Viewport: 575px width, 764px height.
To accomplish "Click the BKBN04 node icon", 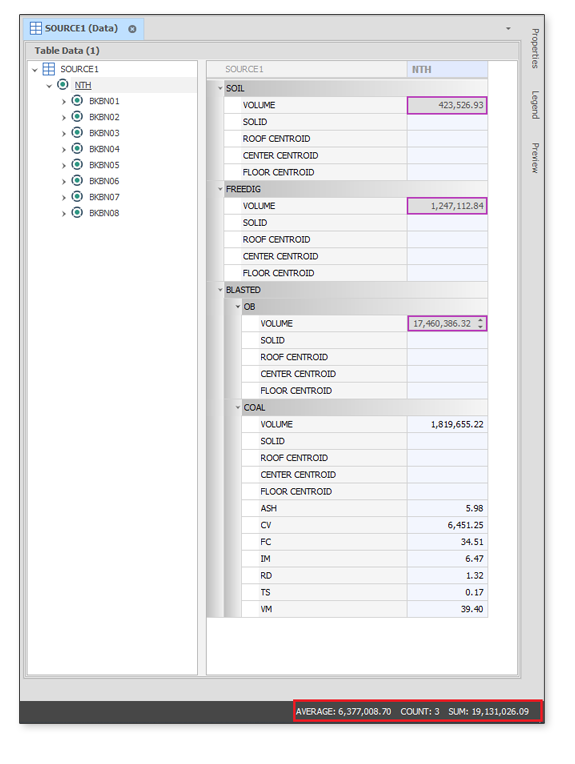I will [x=77, y=148].
